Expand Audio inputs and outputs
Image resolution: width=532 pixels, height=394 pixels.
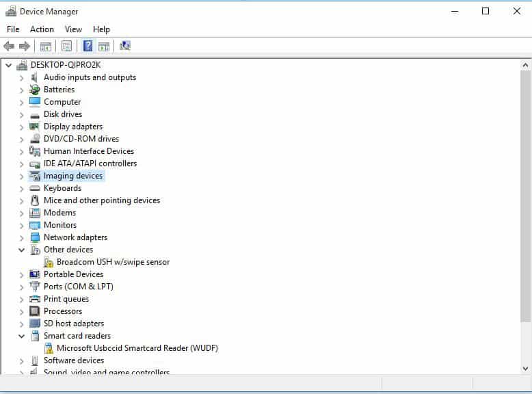coord(21,78)
